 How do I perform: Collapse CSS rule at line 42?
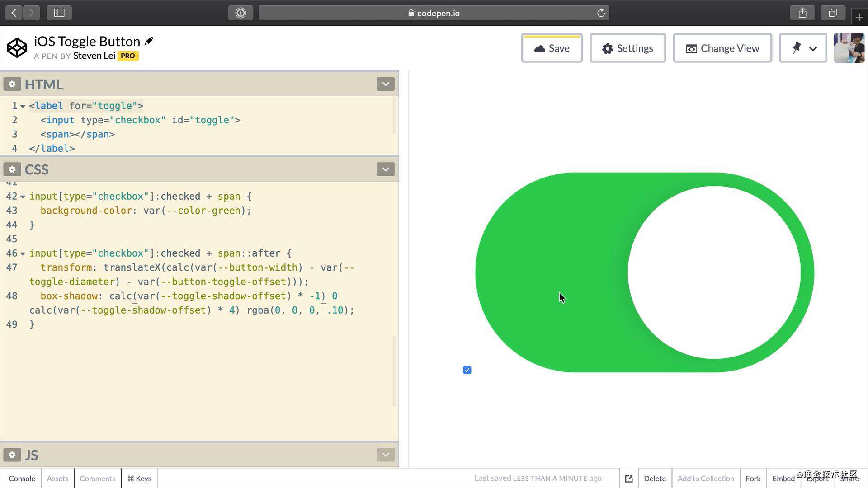pos(23,197)
